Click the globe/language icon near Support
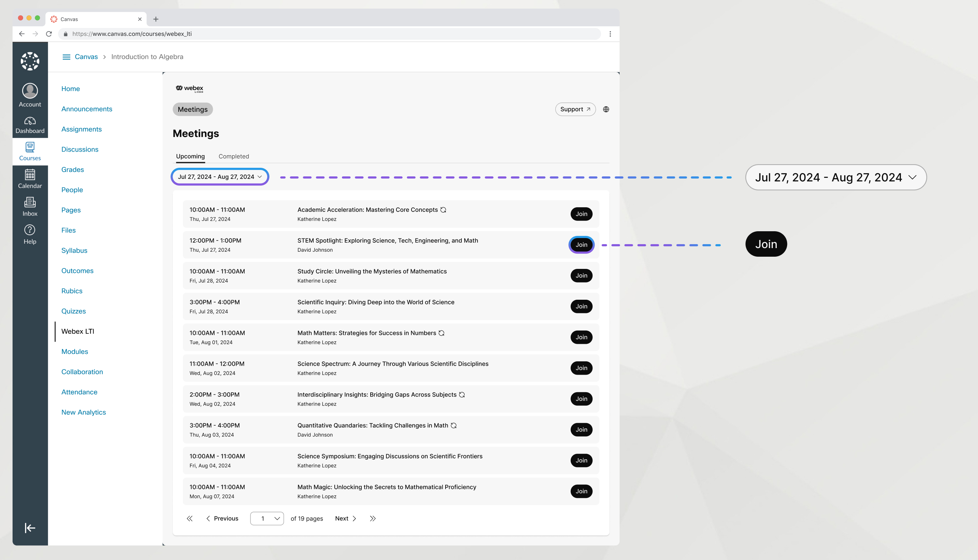The height and width of the screenshot is (560, 978). coord(605,109)
